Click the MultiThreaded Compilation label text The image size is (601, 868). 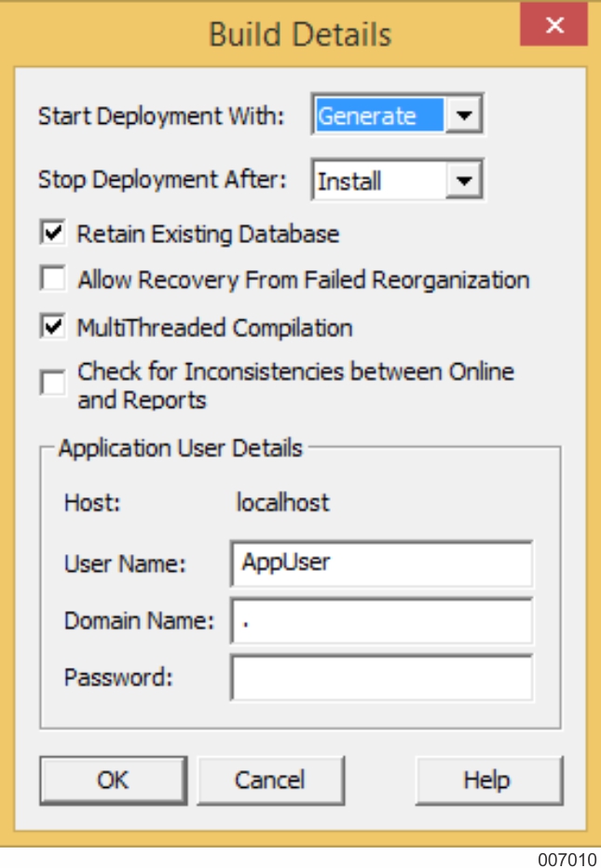click(215, 328)
